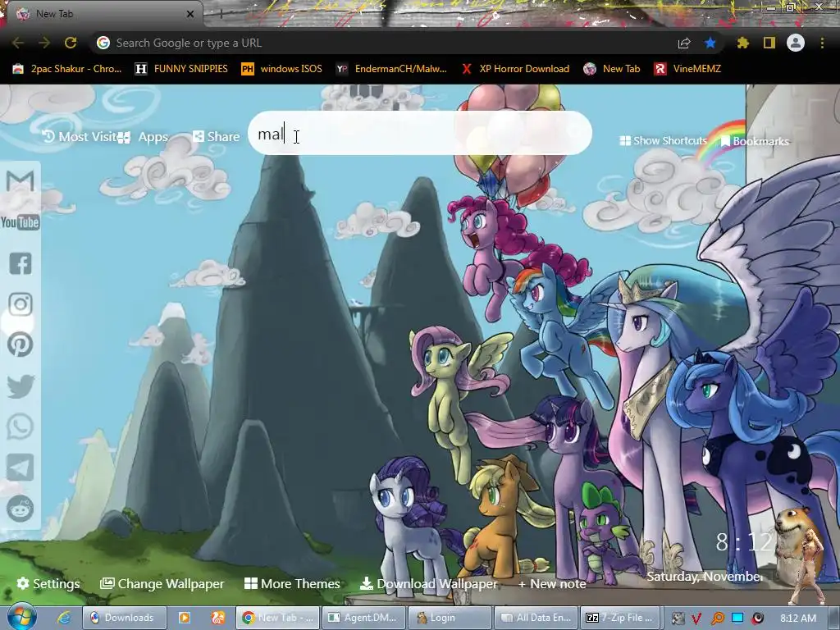Click the browser back arrow
Image resolution: width=840 pixels, height=630 pixels.
(18, 43)
